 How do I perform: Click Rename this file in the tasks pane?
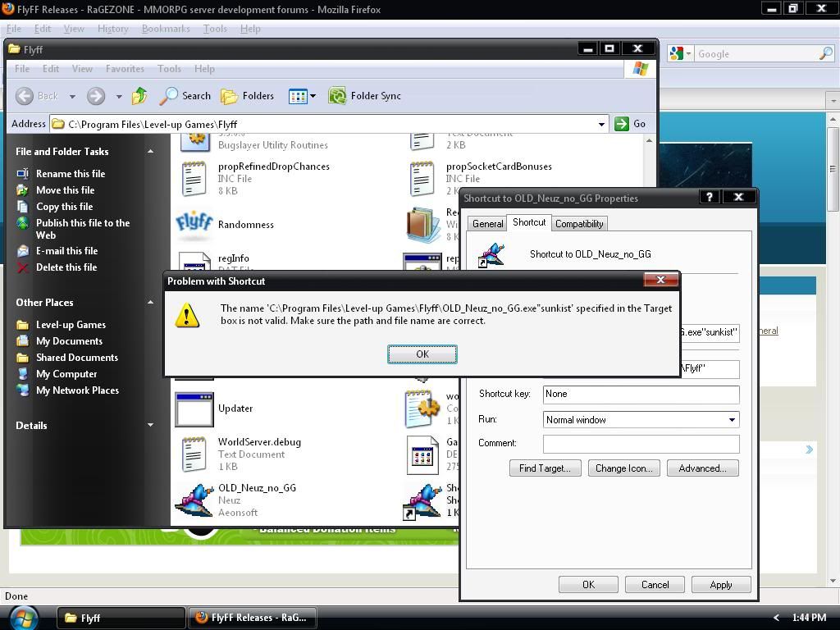70,174
